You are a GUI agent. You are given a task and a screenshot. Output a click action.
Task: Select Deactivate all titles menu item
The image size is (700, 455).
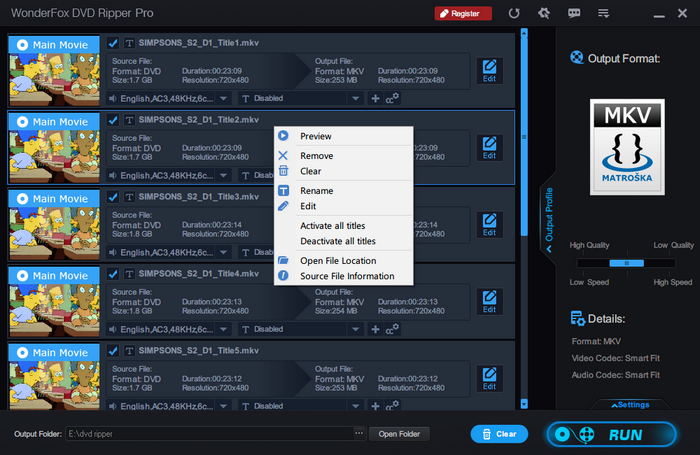click(343, 241)
